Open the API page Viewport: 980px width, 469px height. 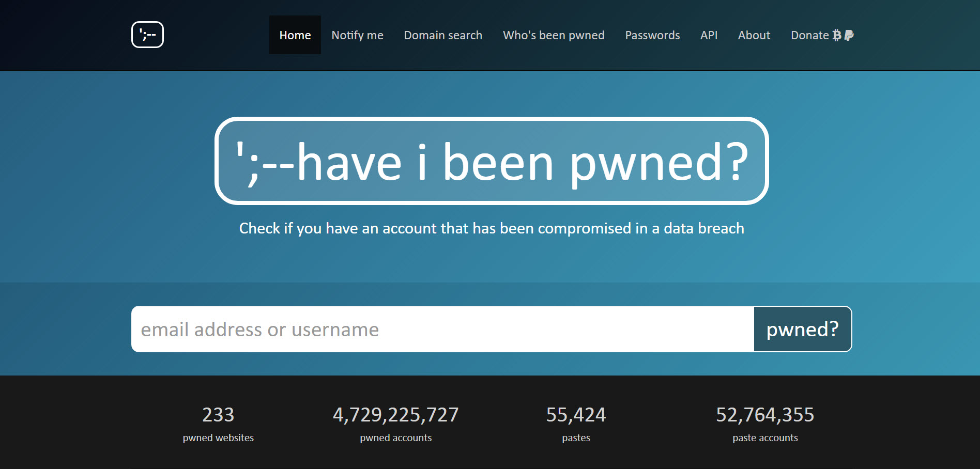(x=709, y=35)
